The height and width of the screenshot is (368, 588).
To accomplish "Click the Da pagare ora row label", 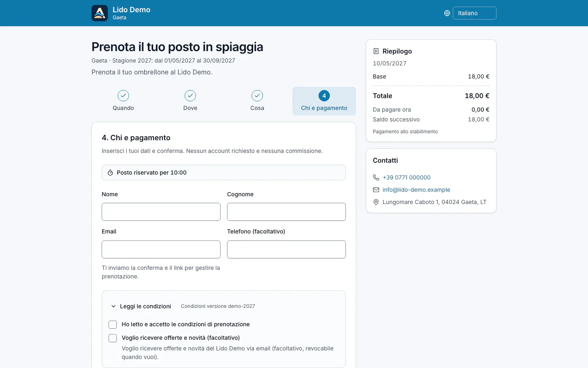I will click(x=392, y=110).
